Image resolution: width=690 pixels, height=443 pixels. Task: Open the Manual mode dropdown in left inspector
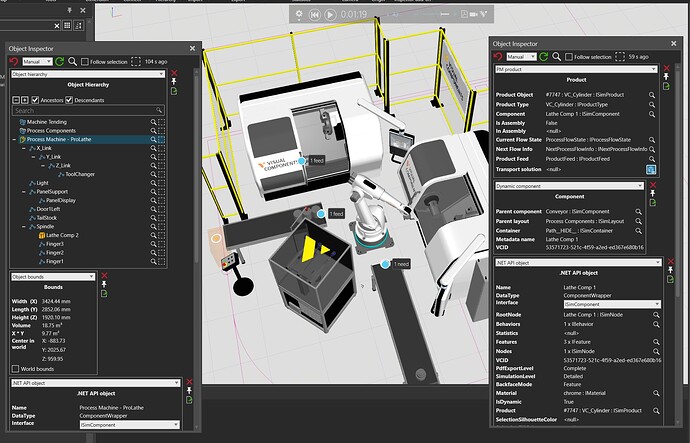click(39, 61)
